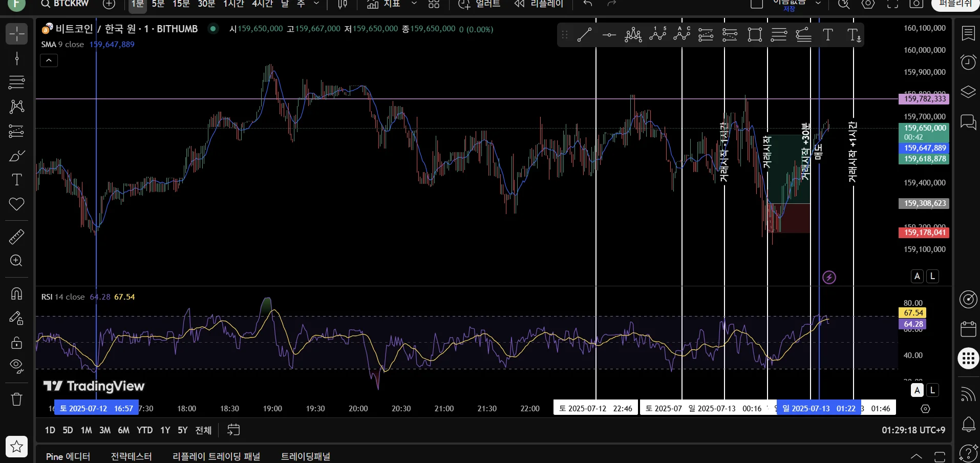Image resolution: width=980 pixels, height=463 pixels.
Task: Choose the brush drawing tool
Action: (16, 156)
